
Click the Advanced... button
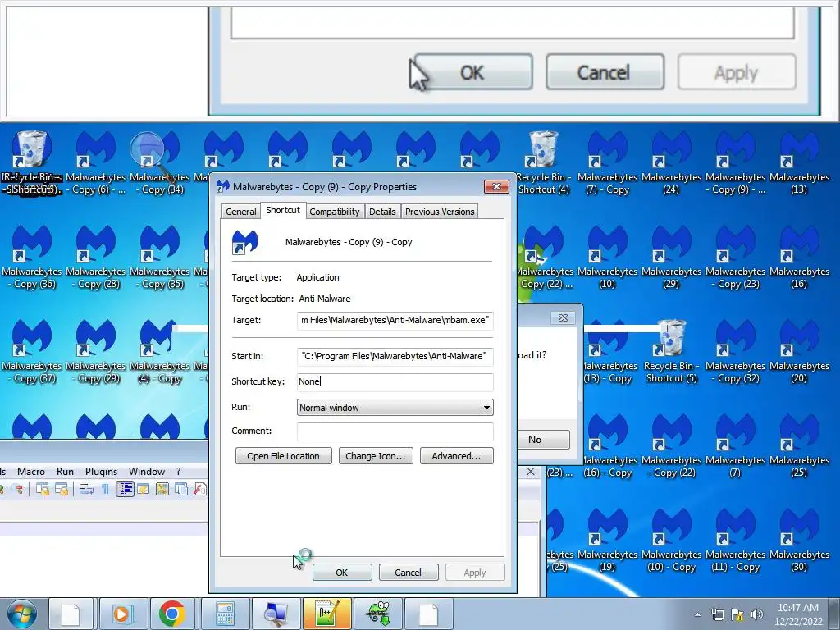click(x=456, y=456)
